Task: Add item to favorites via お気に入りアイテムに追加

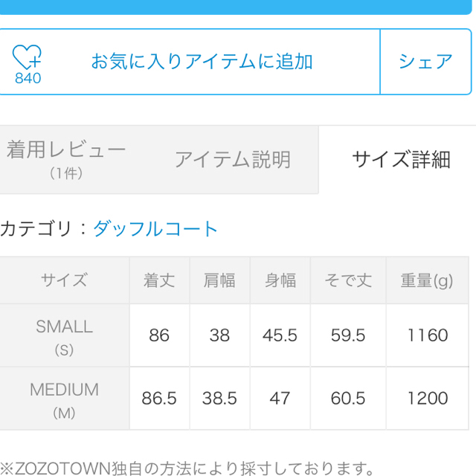Action: pos(202,61)
